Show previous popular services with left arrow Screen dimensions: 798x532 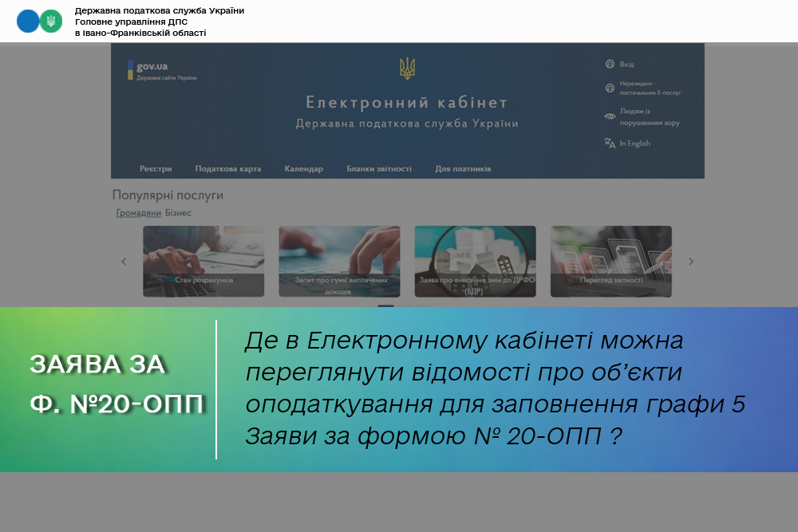coord(124,262)
